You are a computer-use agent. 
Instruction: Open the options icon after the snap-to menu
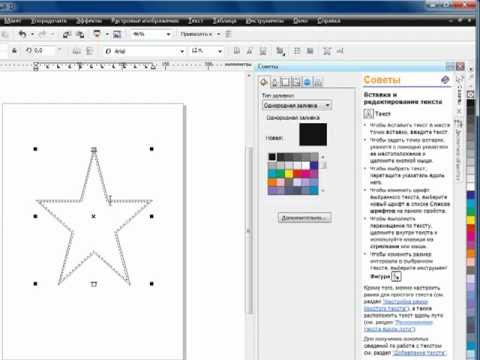pos(229,34)
